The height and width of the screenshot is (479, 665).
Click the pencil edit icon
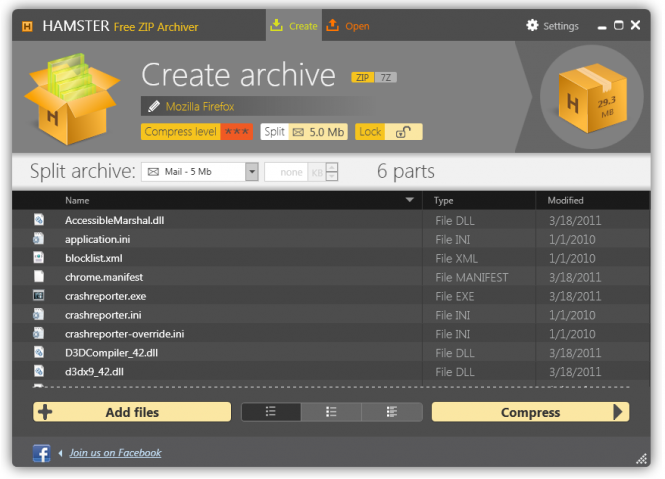click(x=154, y=106)
